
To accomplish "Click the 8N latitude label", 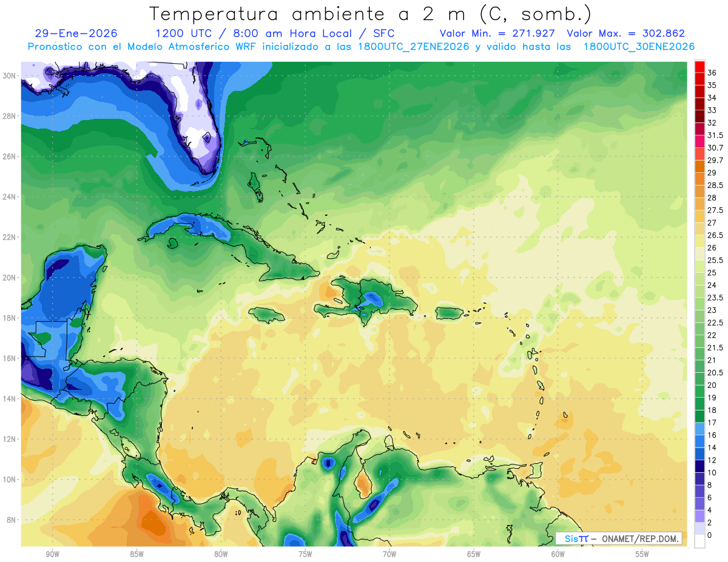I will [x=12, y=520].
